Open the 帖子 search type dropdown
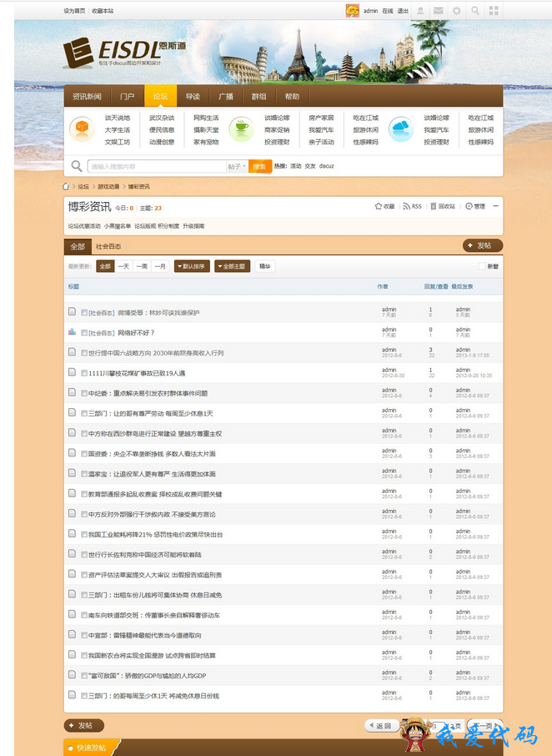552x756 pixels. 237,166
